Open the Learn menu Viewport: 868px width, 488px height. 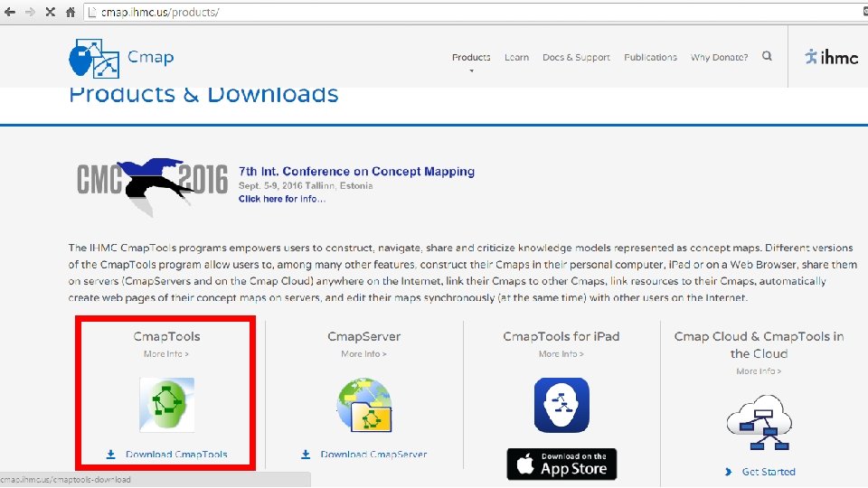[x=516, y=57]
